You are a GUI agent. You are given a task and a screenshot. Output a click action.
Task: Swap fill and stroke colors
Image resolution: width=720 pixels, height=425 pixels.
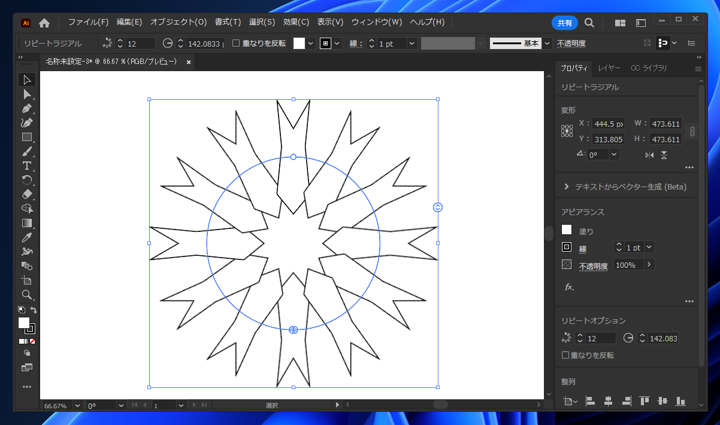point(33,310)
